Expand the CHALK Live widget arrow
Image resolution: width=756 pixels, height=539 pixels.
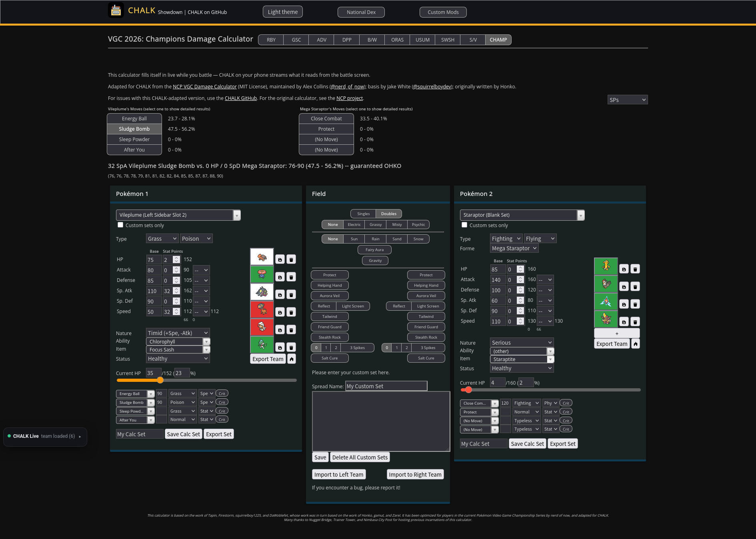coord(80,436)
